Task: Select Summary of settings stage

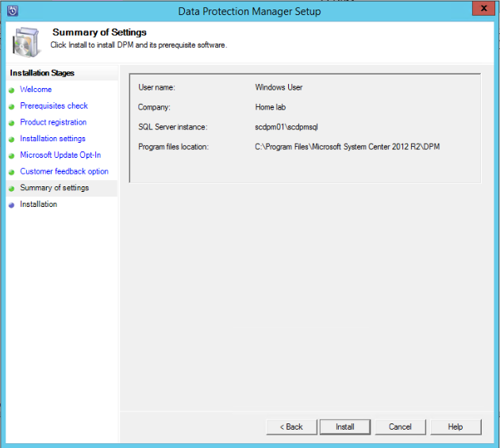Action: click(54, 188)
